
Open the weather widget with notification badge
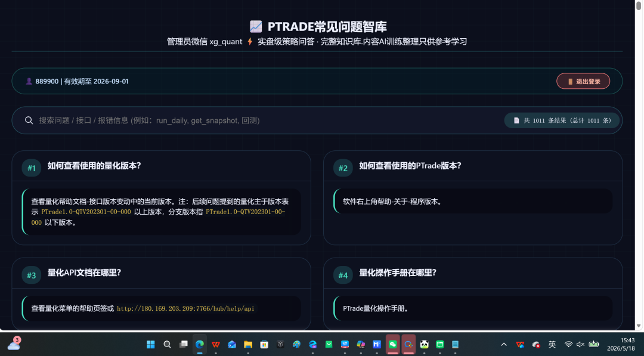point(14,343)
